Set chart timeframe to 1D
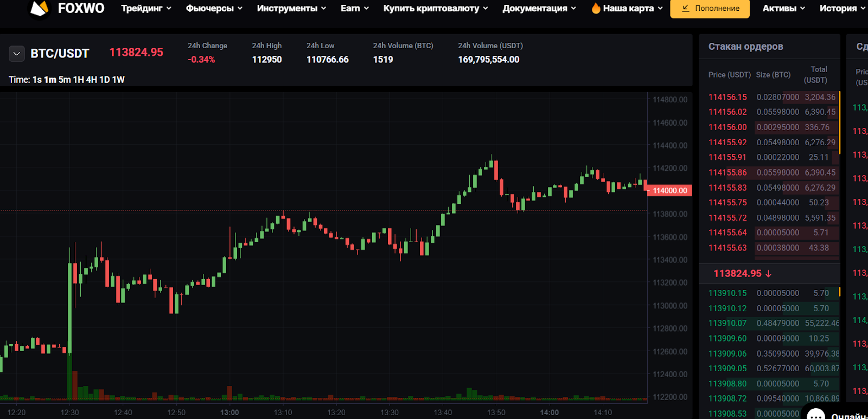 105,80
